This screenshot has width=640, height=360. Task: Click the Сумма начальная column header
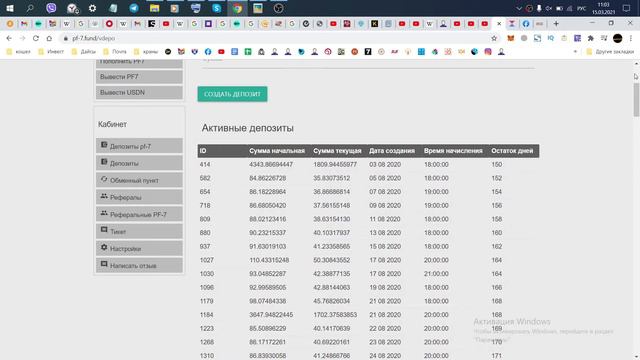277,151
